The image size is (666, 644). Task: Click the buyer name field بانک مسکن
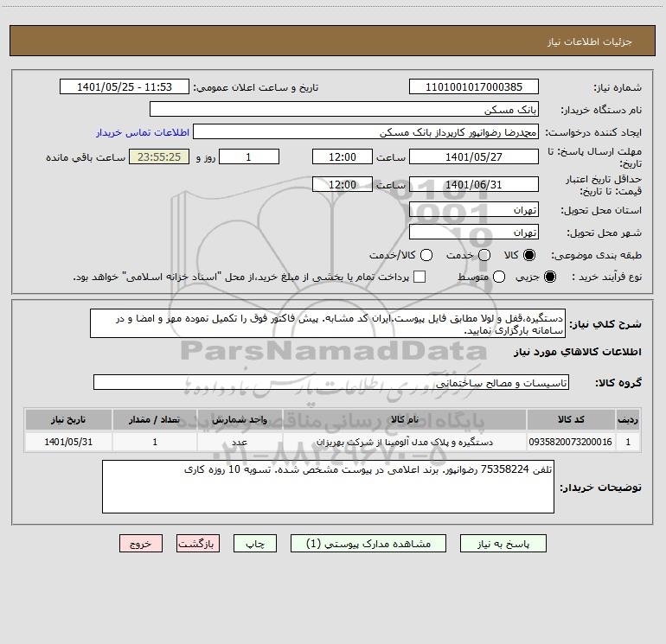click(344, 109)
